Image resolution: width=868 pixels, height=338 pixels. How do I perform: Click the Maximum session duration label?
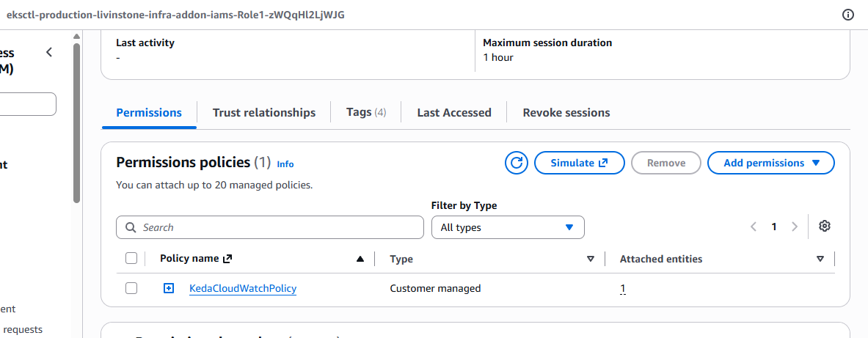point(547,43)
